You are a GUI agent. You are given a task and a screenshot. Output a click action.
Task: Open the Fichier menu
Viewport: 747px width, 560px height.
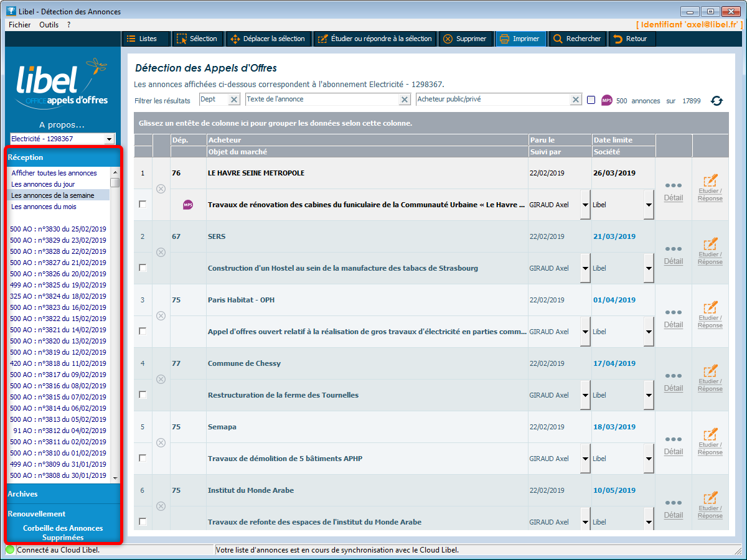pos(20,24)
